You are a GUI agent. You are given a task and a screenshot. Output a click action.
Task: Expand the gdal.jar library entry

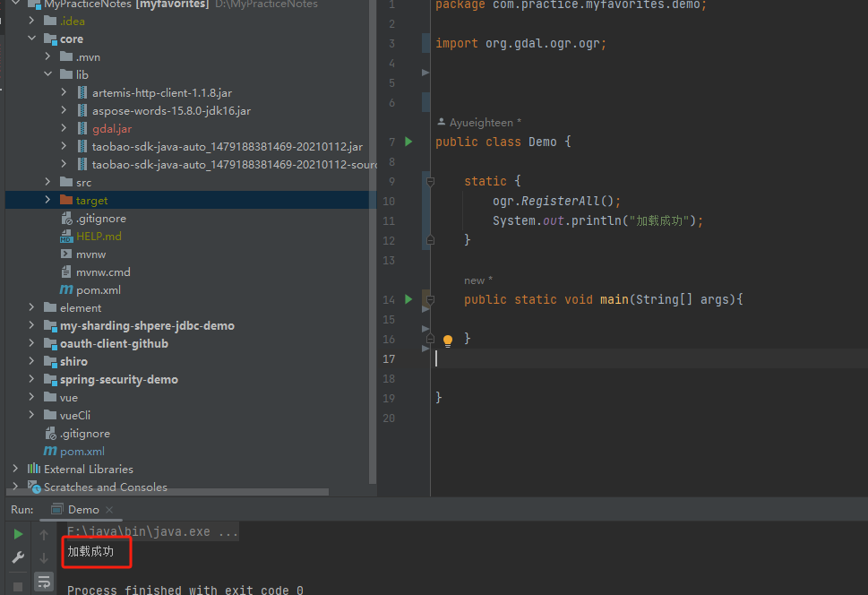pyautogui.click(x=63, y=127)
